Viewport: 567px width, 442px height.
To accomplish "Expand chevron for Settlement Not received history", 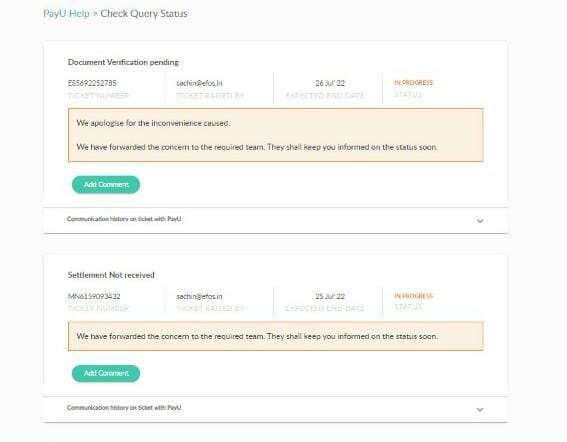I will point(480,409).
